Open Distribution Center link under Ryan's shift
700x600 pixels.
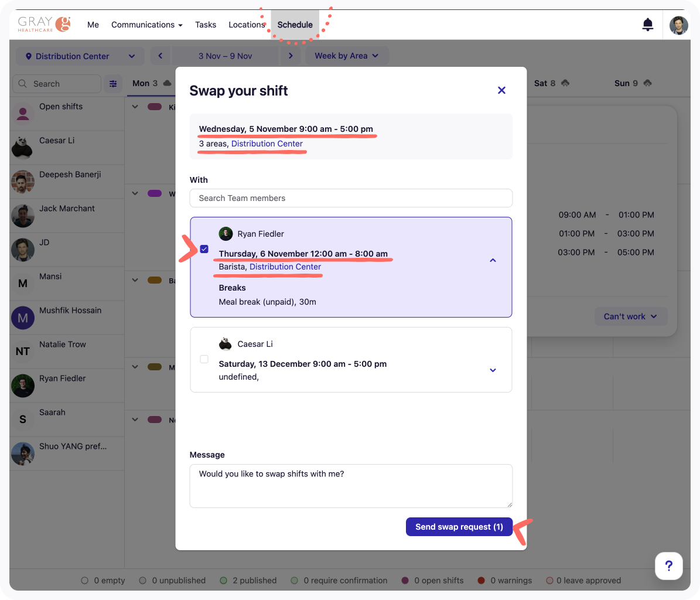point(285,267)
